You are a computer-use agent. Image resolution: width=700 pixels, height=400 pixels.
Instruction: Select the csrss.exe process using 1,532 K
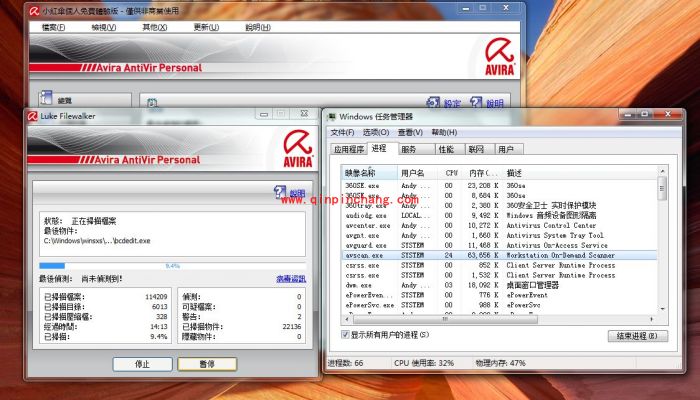click(499, 275)
